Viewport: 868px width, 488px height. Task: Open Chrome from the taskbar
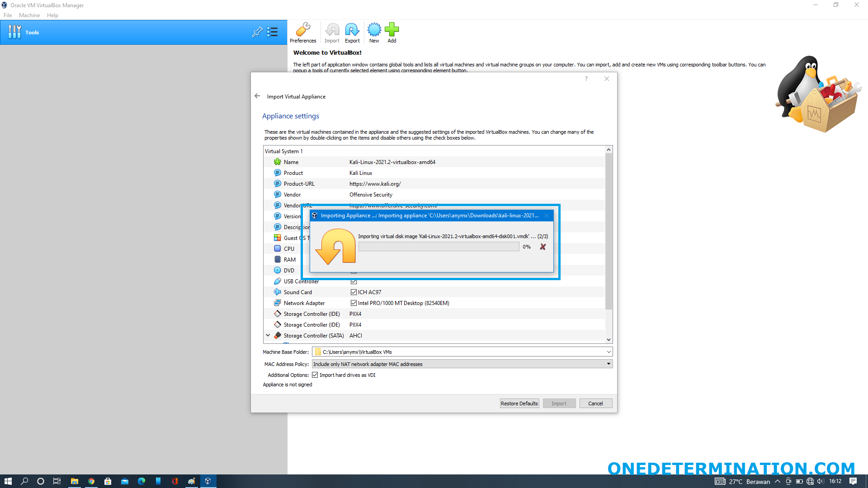click(91, 481)
